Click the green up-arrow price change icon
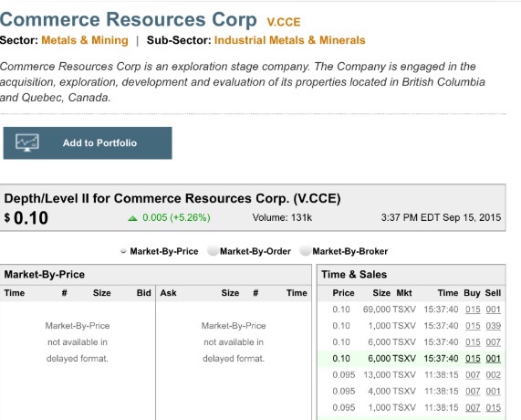This screenshot has height=420, width=521. click(x=132, y=218)
